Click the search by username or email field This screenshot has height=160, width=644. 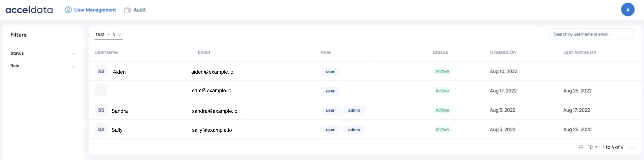pos(591,34)
